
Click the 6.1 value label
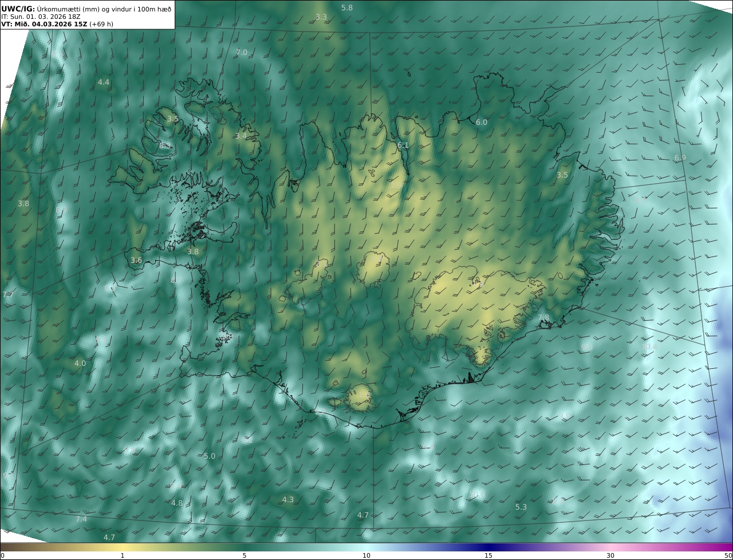coord(403,145)
